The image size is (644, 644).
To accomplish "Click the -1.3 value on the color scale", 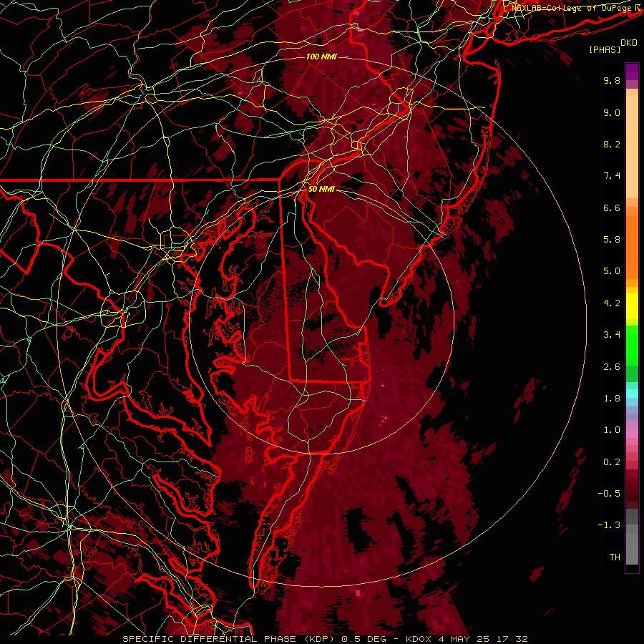I will [x=609, y=525].
